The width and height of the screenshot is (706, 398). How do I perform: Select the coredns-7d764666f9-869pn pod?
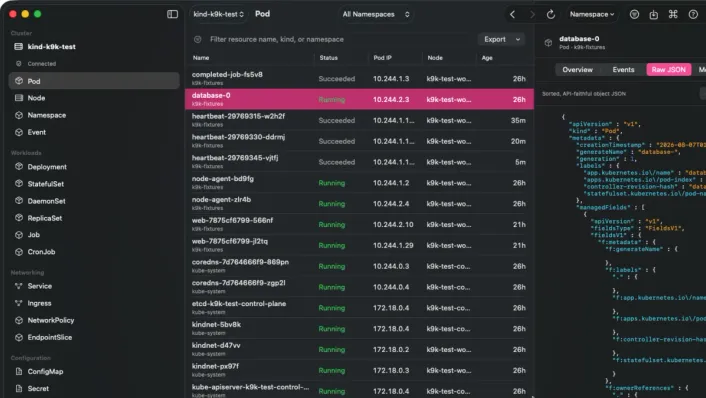[x=359, y=266]
